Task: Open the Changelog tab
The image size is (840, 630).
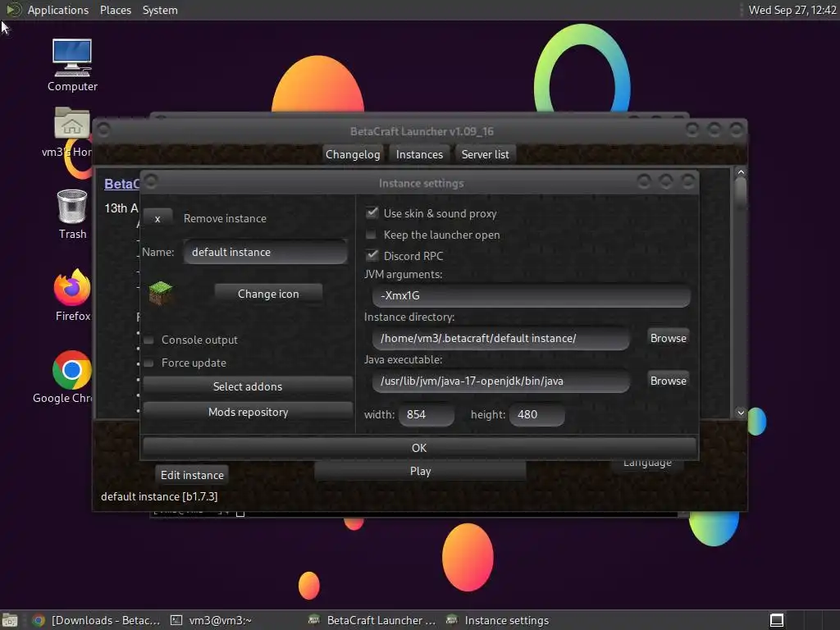Action: click(x=353, y=154)
